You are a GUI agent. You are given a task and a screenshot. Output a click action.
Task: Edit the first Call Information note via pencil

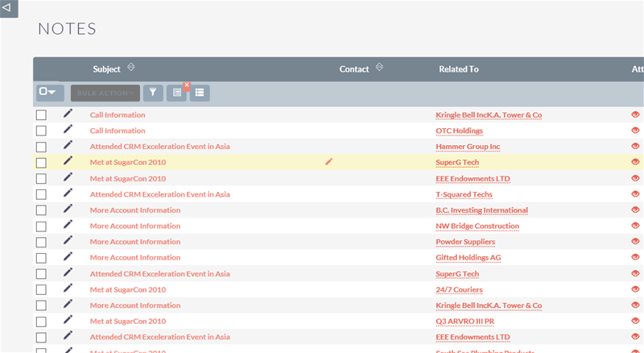tap(68, 114)
